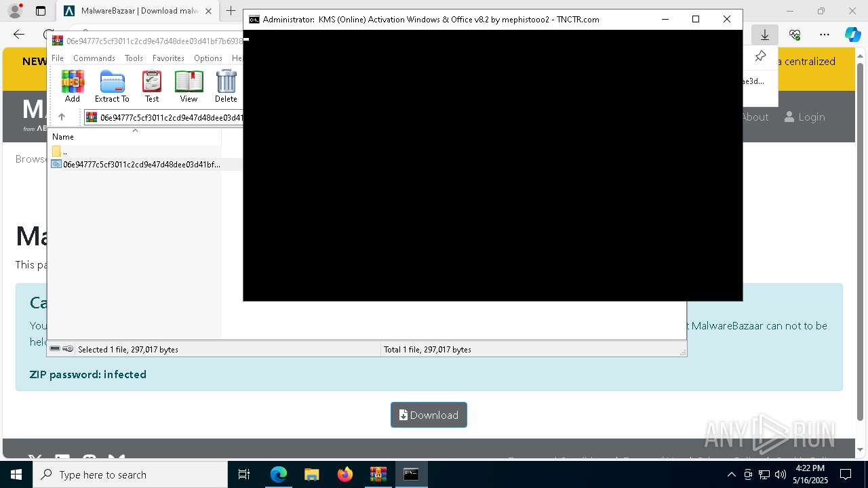Open File Explorer from the taskbar

311,474
